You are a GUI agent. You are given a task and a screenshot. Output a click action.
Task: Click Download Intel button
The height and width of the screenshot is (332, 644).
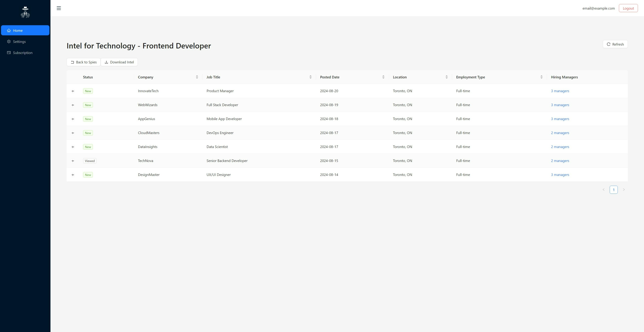(x=119, y=62)
